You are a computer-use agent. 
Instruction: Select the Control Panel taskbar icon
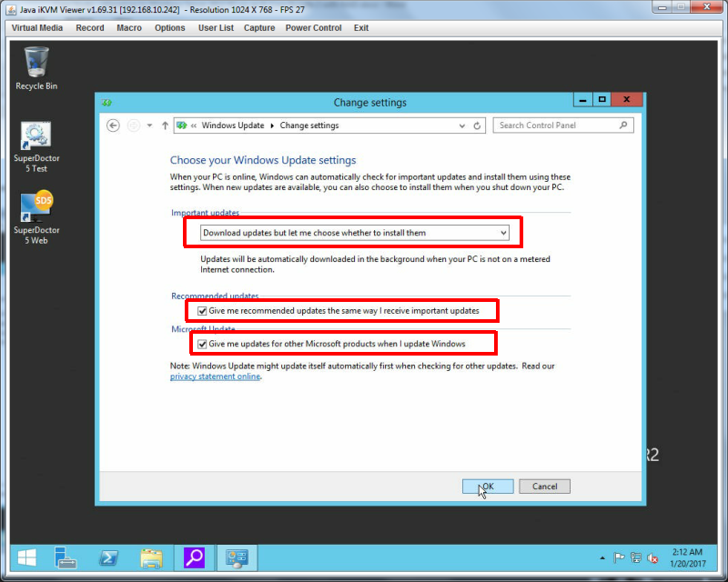(x=237, y=557)
